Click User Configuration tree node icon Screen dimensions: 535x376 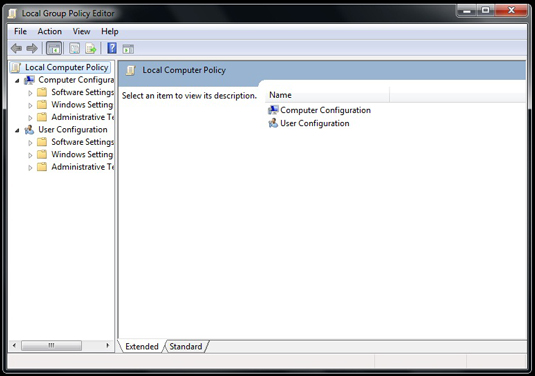(x=29, y=130)
